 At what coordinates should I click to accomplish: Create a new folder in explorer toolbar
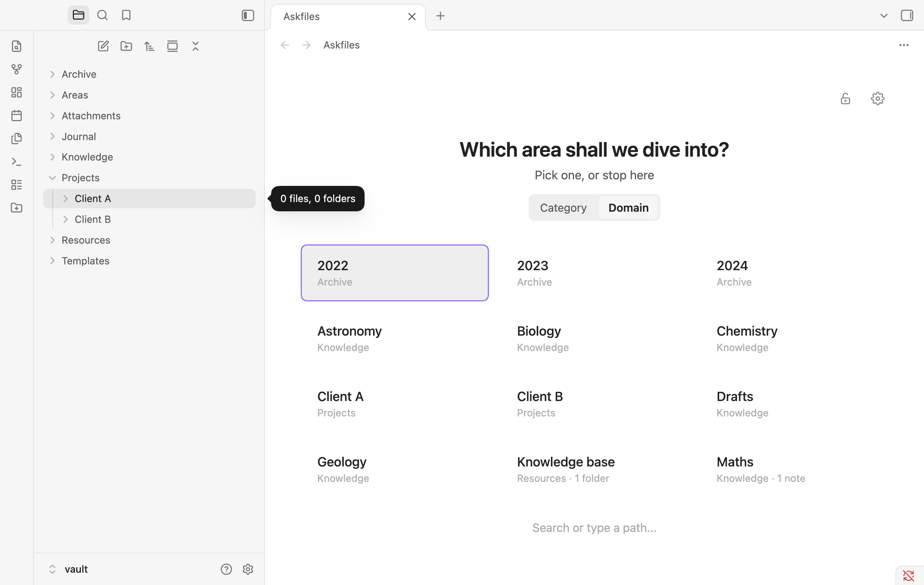[x=126, y=46]
